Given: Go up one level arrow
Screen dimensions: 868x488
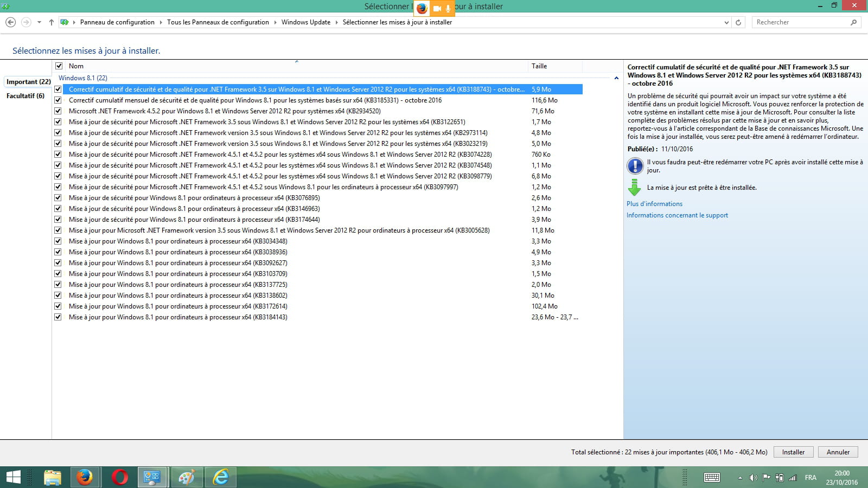Looking at the screenshot, I should tap(51, 22).
